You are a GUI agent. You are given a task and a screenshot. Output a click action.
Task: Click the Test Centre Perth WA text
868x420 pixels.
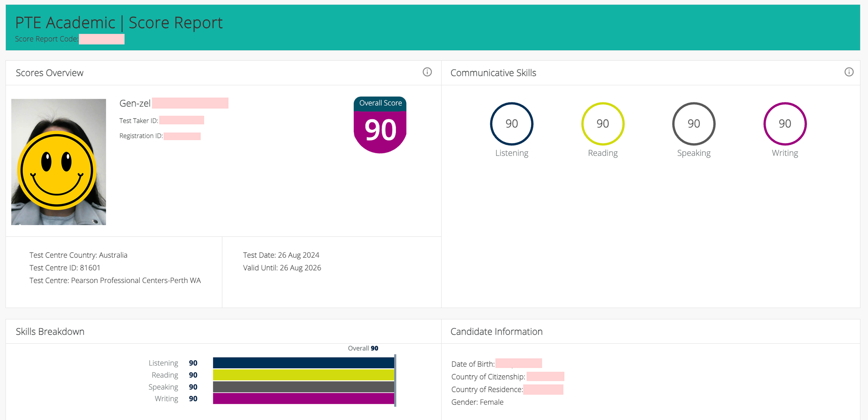click(115, 280)
